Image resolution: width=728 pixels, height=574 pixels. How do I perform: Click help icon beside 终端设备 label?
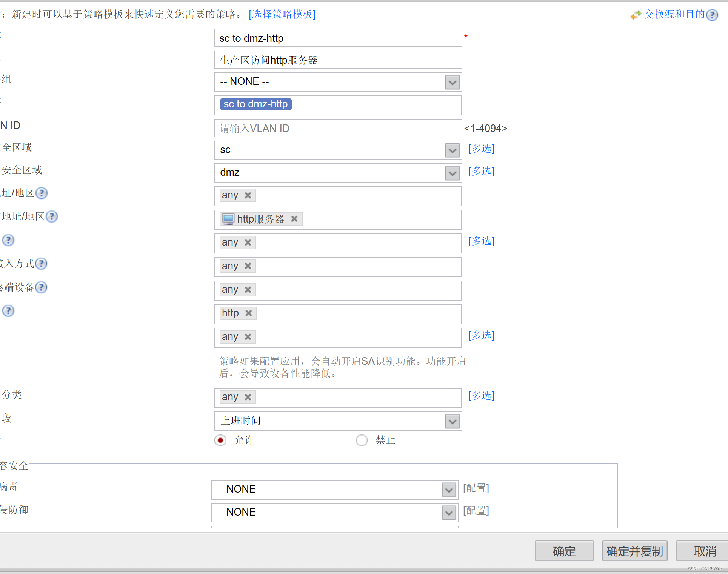pyautogui.click(x=41, y=287)
